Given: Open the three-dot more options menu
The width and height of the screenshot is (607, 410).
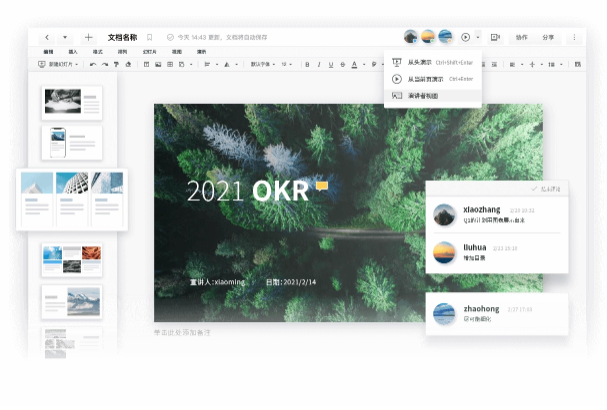Looking at the screenshot, I should click(574, 37).
